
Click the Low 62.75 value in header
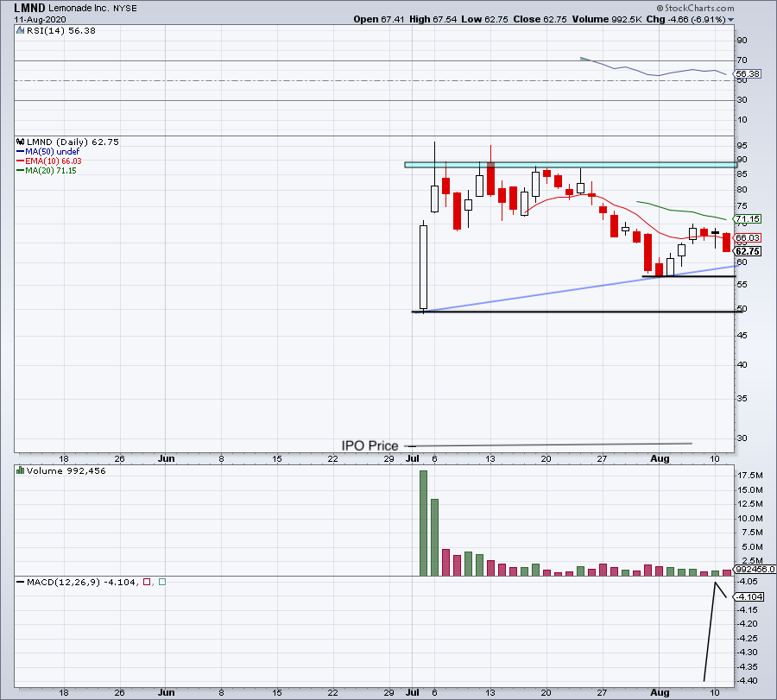pyautogui.click(x=484, y=19)
